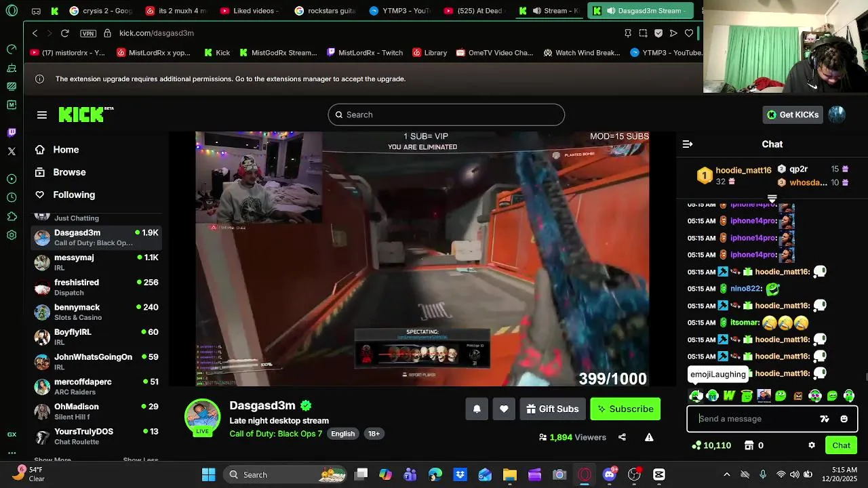
Task: Open YoursTrulyDOS channel in sidebar
Action: pos(96,436)
